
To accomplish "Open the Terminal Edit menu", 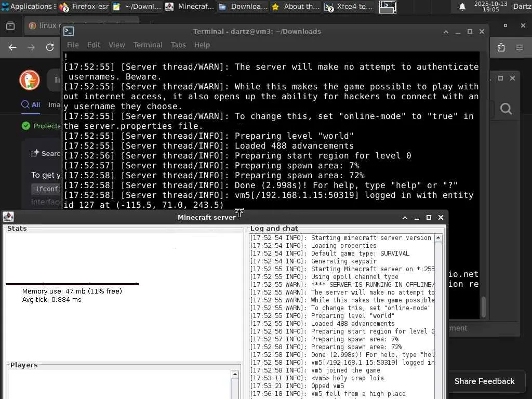I will coord(94,45).
